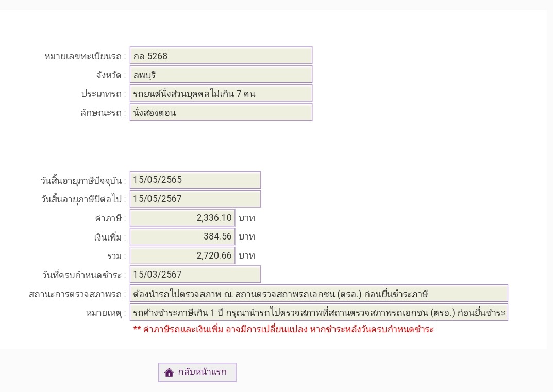Click the จังหวัด label

click(x=111, y=75)
